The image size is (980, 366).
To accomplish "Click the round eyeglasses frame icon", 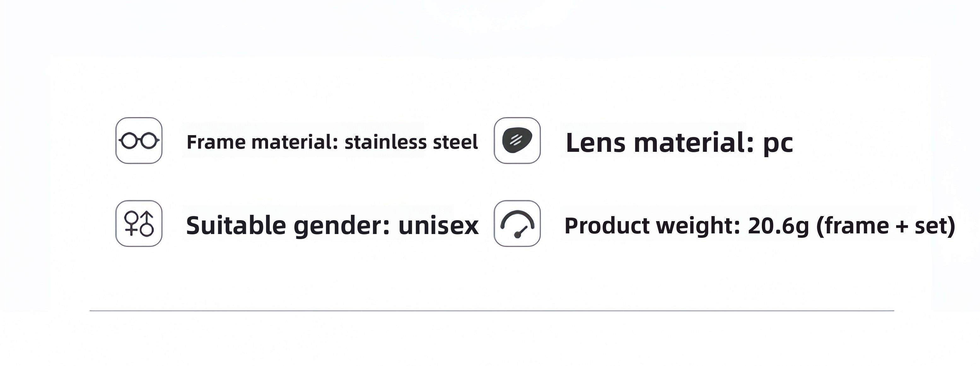I will point(139,140).
